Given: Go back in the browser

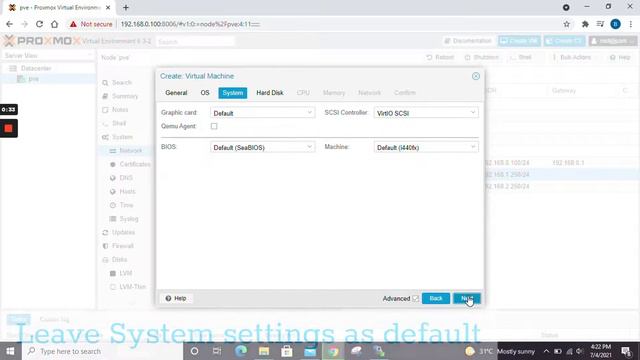Looking at the screenshot, I should pyautogui.click(x=9, y=24).
